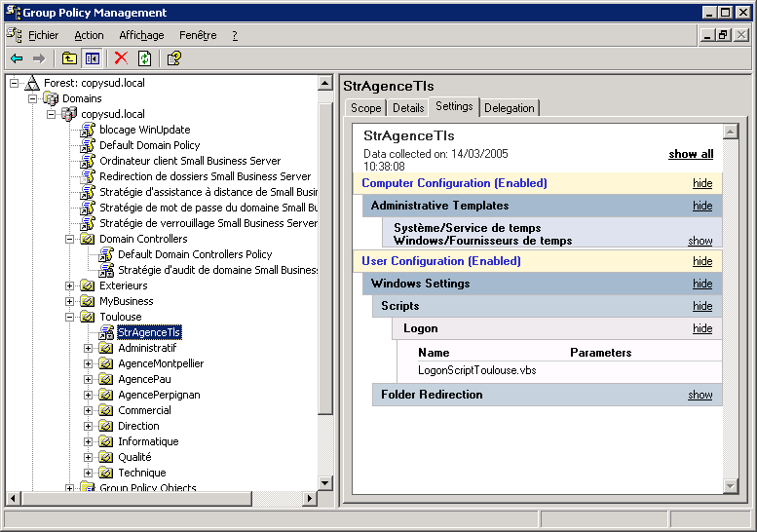This screenshot has height=532, width=757.
Task: Toggle the show/hide console tree icon
Action: pyautogui.click(x=92, y=58)
